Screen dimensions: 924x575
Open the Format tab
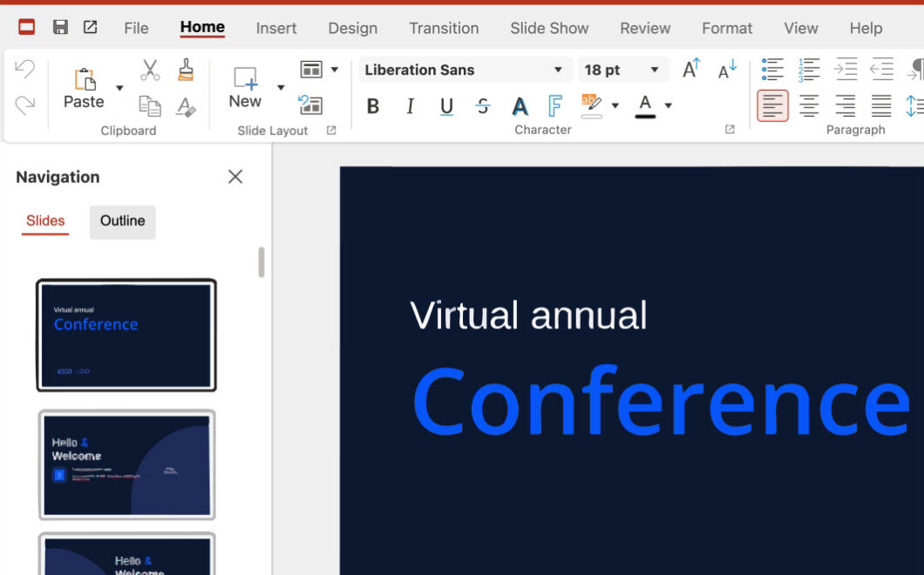(x=727, y=28)
